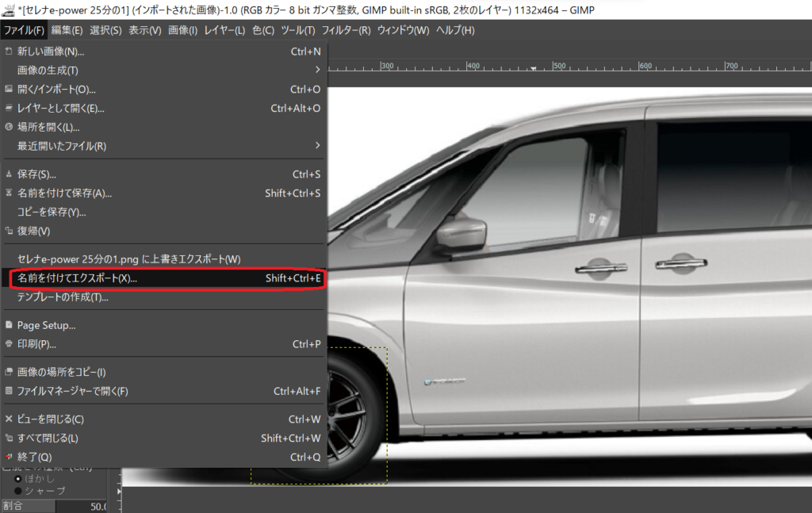This screenshot has width=812, height=513.
Task: Select the シャープ radio button
Action: point(19,491)
